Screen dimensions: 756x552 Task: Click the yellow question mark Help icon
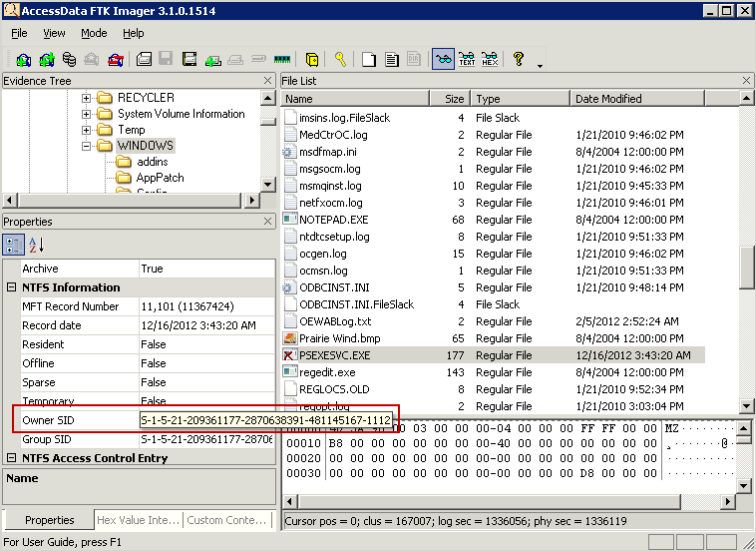click(519, 59)
